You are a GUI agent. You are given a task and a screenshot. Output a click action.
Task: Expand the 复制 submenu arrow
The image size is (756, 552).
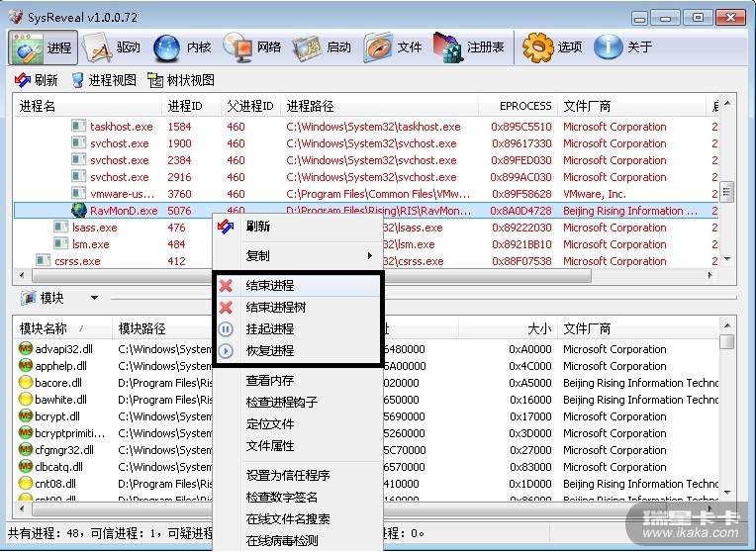pyautogui.click(x=369, y=255)
